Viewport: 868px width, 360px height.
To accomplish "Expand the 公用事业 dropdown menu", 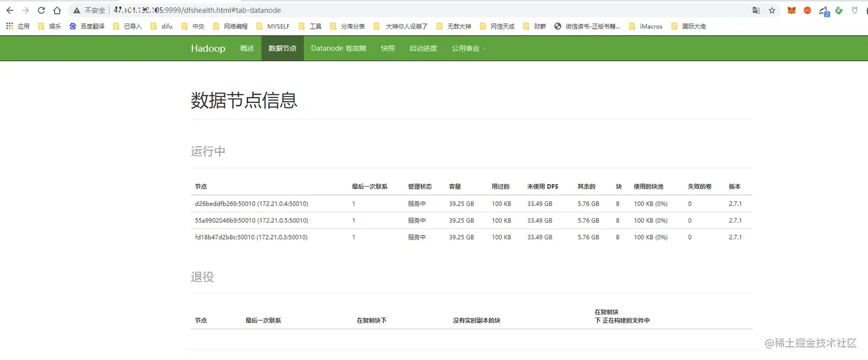I will 468,48.
